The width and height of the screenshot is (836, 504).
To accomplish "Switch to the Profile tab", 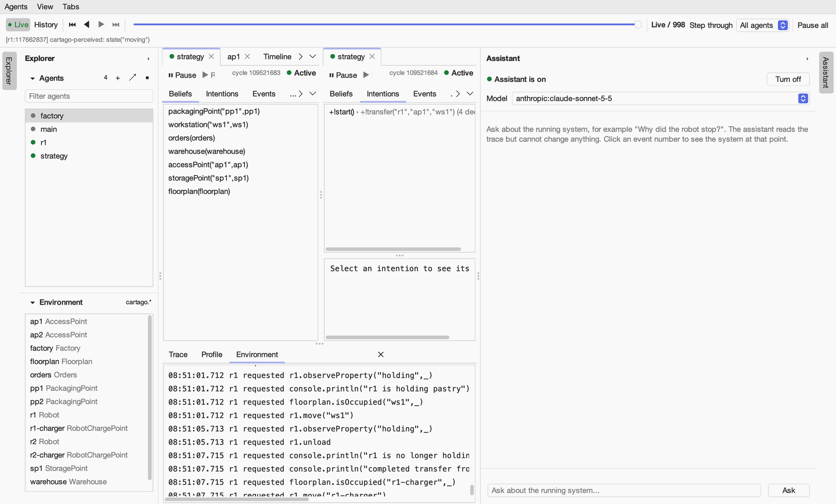I will pyautogui.click(x=212, y=354).
